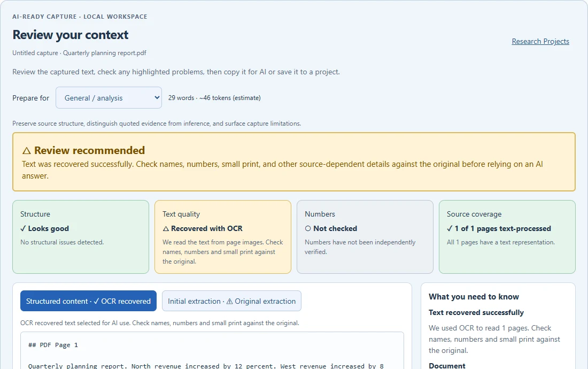
Task: Click the '29 words · ~46 tokens (estimate)' text
Action: pyautogui.click(x=214, y=98)
